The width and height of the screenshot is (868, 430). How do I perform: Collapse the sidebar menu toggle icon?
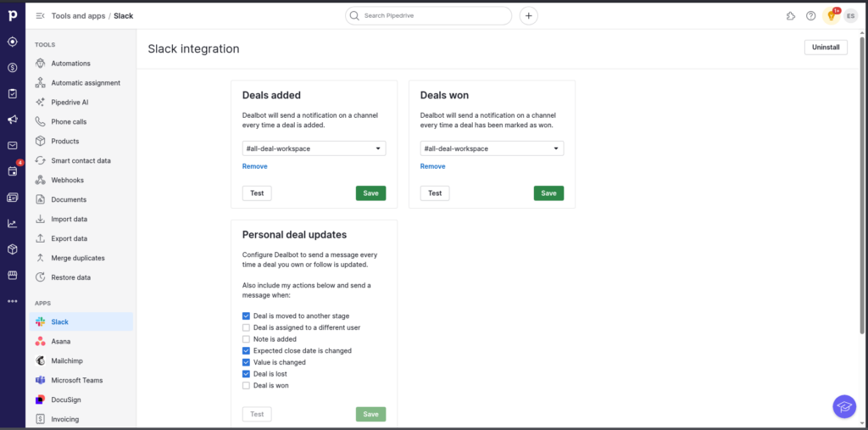pyautogui.click(x=40, y=16)
